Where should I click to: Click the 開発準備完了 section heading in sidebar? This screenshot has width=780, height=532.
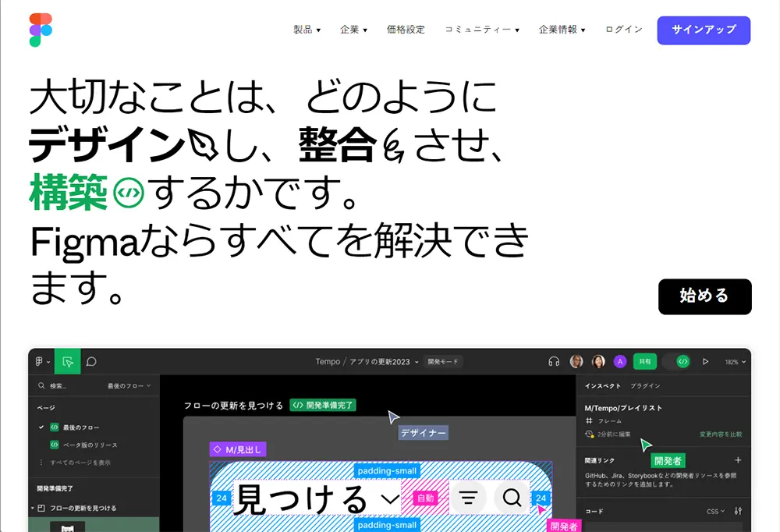point(55,488)
